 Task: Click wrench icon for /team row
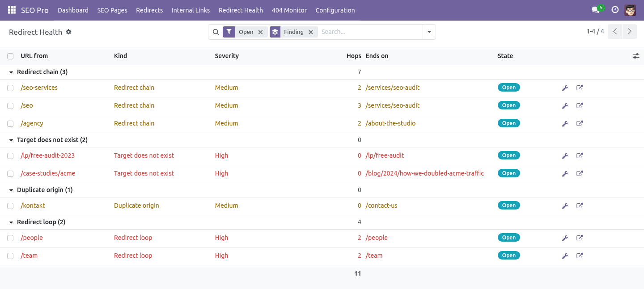click(565, 256)
